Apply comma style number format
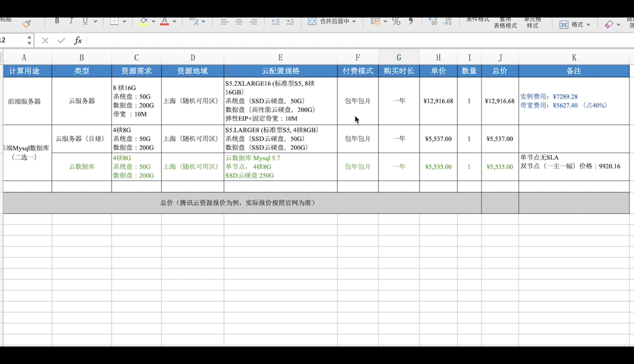The width and height of the screenshot is (634, 364). point(411,21)
